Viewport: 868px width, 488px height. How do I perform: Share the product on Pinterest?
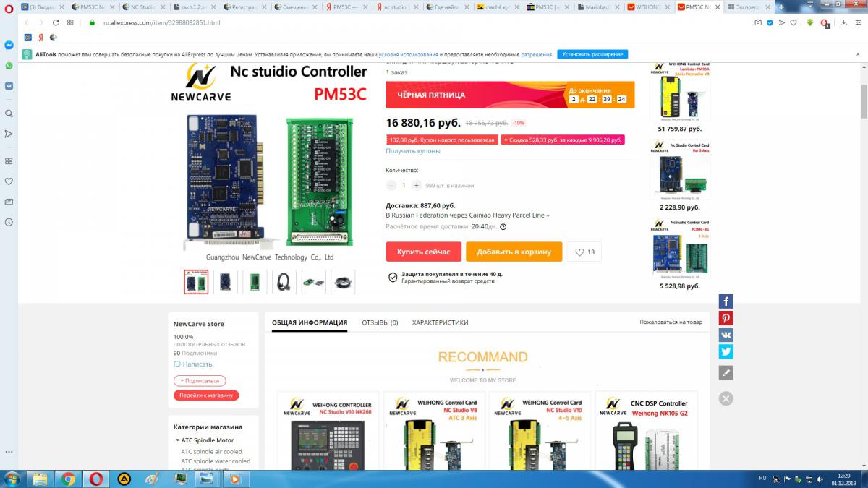[x=726, y=318]
